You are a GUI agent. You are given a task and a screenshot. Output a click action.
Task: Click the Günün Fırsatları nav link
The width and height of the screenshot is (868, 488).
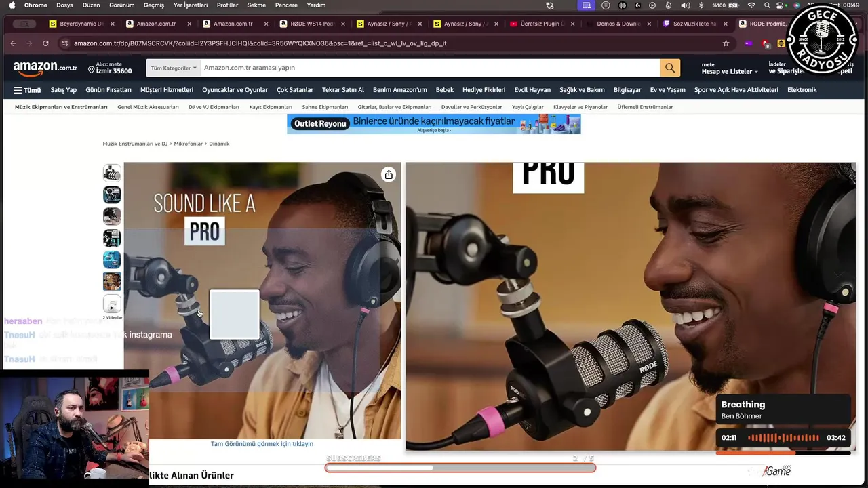(x=108, y=90)
